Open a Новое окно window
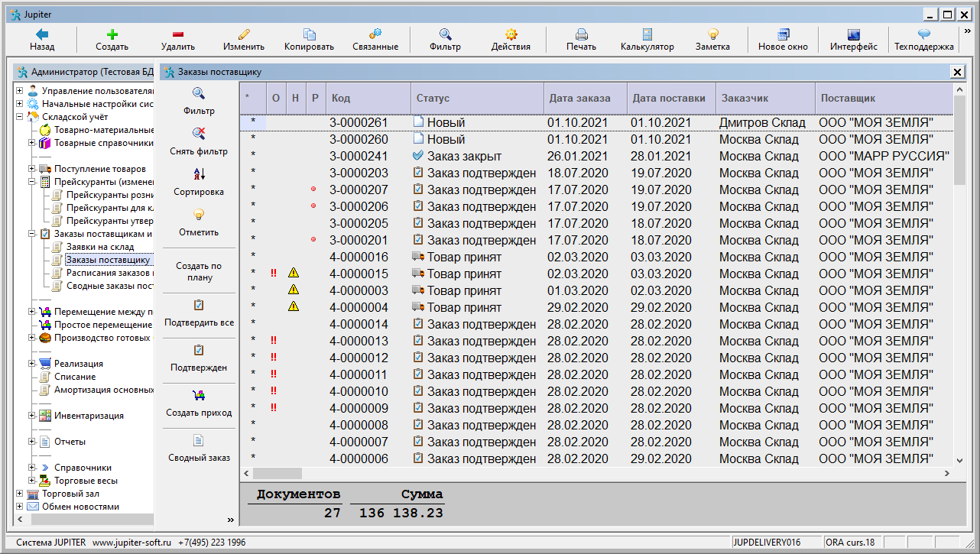Image resolution: width=980 pixels, height=554 pixels. [x=783, y=34]
